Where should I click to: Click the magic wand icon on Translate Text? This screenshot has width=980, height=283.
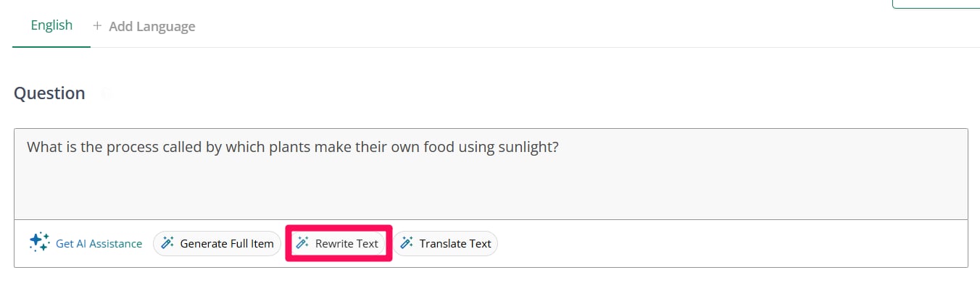[x=407, y=243]
